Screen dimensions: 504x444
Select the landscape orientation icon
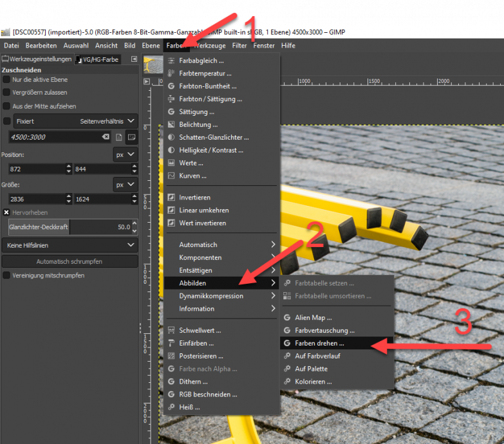pyautogui.click(x=131, y=137)
